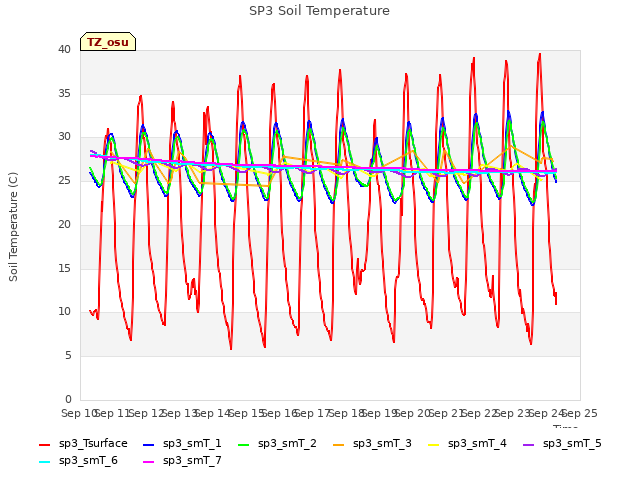Click the 20 y-axis tick label

[64, 224]
